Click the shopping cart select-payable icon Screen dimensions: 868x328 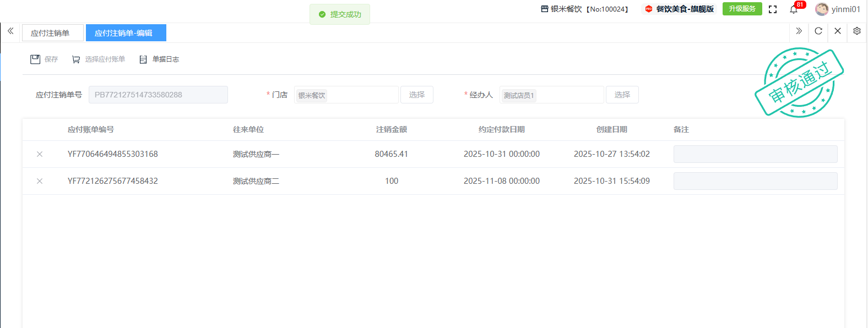76,59
